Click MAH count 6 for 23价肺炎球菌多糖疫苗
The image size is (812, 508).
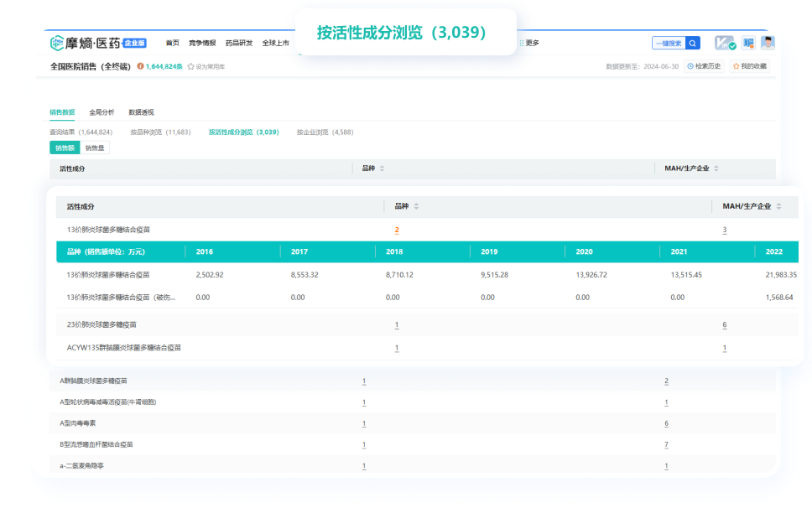click(x=724, y=324)
